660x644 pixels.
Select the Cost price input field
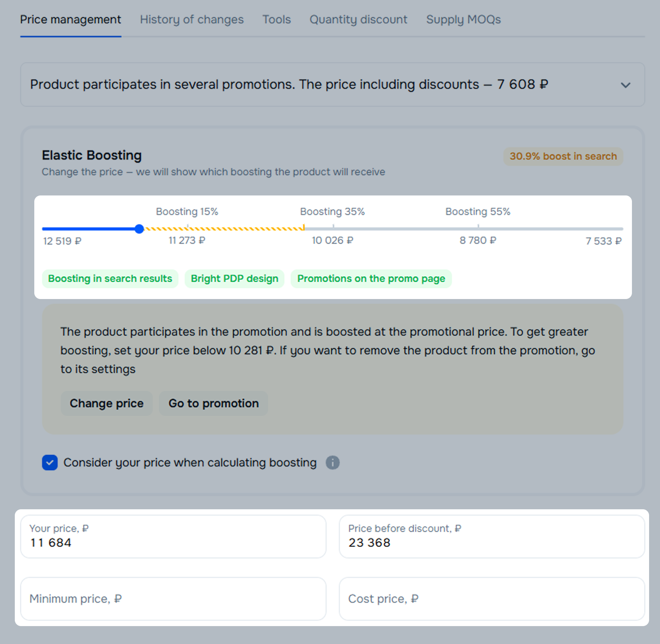[x=492, y=599]
